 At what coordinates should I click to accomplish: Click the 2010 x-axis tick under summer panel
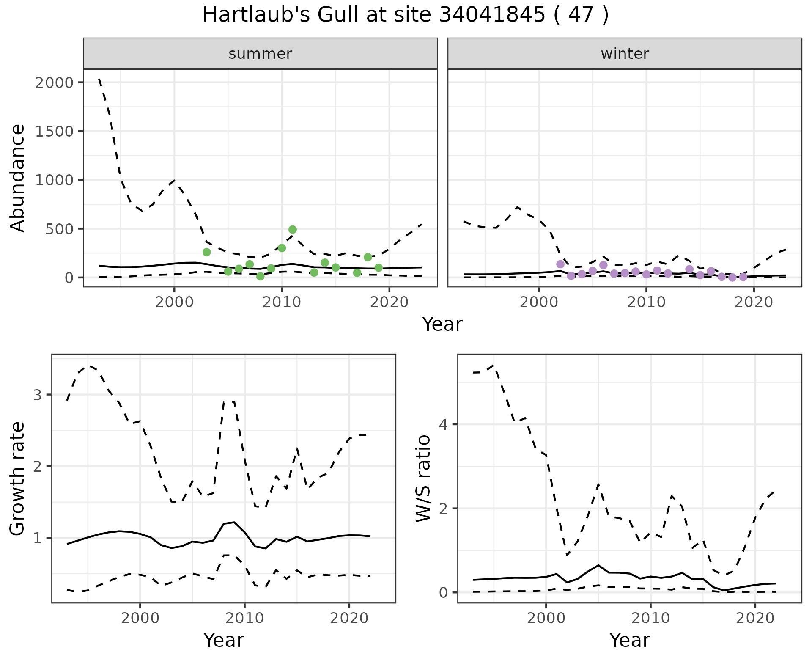[x=282, y=302]
